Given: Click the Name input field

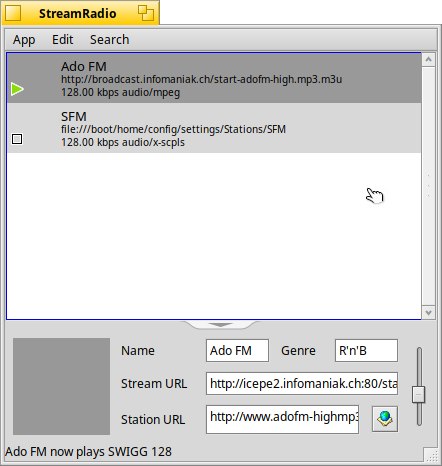Looking at the screenshot, I should [x=237, y=350].
